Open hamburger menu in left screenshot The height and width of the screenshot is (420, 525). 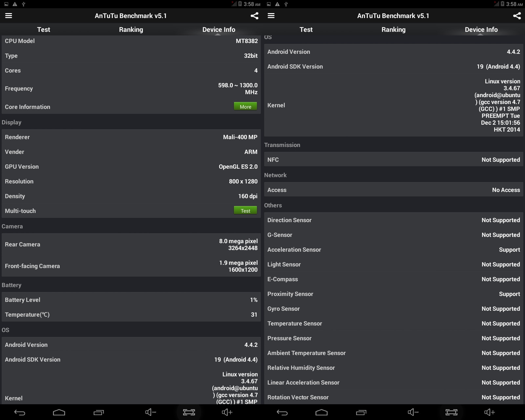[9, 16]
